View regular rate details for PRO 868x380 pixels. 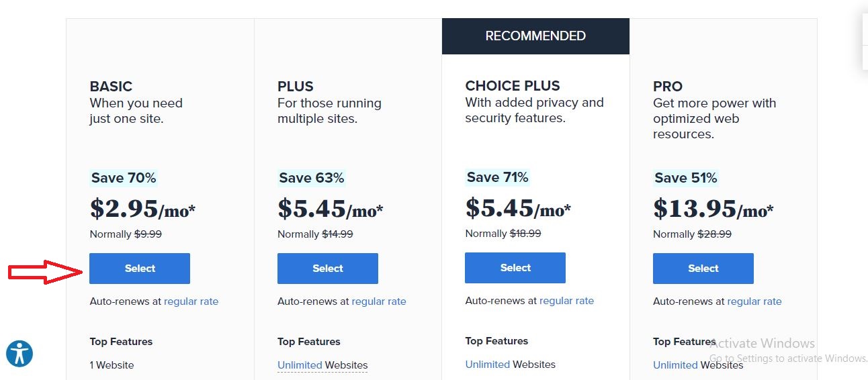tap(754, 301)
